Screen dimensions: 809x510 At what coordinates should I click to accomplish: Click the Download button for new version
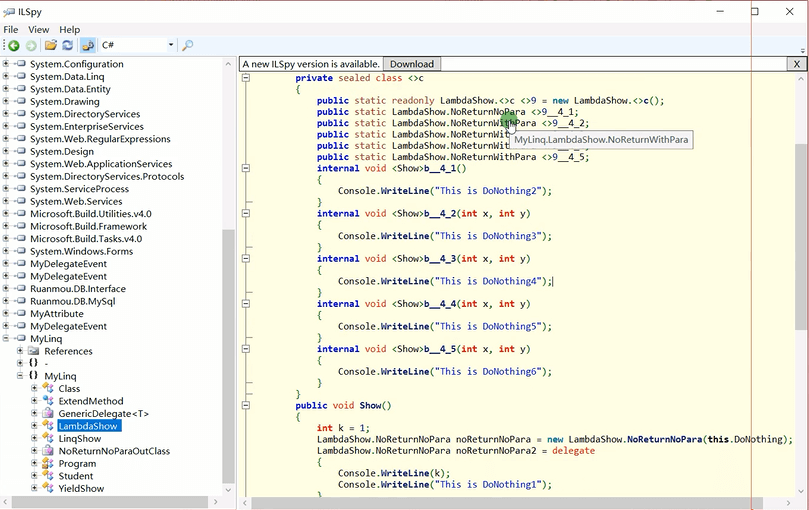(411, 64)
